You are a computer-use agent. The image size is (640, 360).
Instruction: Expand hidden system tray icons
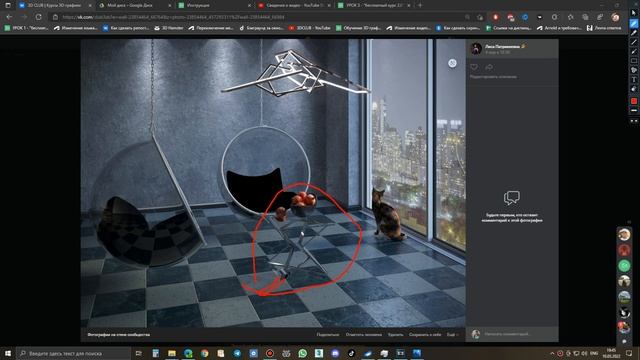[x=552, y=353]
